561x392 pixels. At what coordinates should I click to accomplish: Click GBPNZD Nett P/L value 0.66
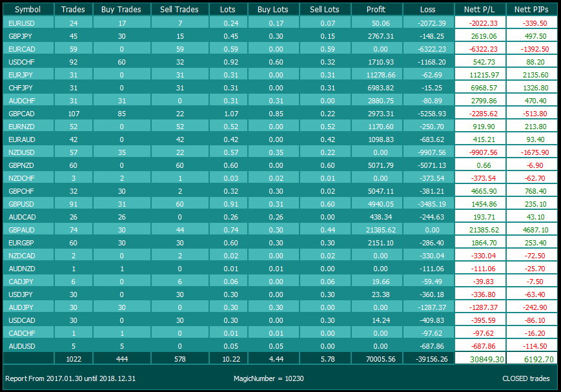(x=484, y=165)
